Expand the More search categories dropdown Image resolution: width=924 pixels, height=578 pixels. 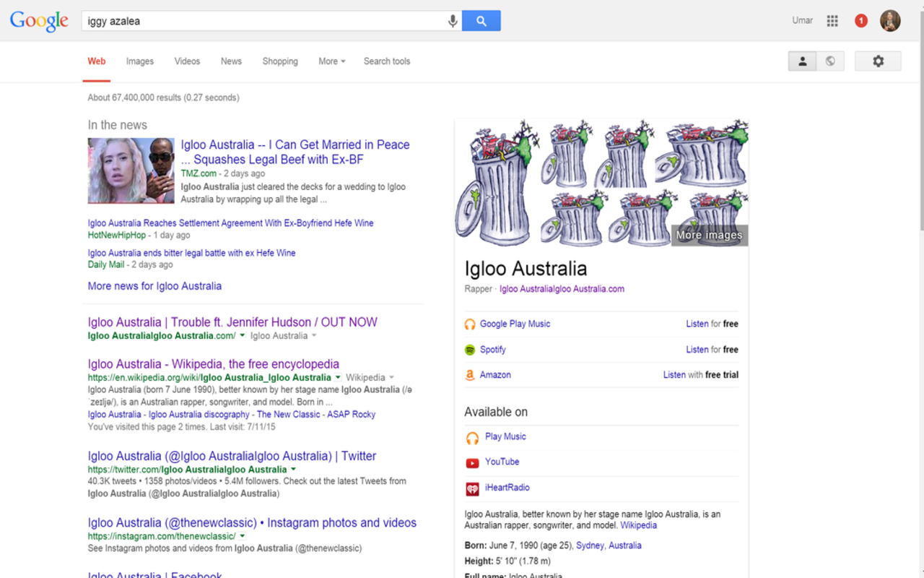(x=332, y=61)
